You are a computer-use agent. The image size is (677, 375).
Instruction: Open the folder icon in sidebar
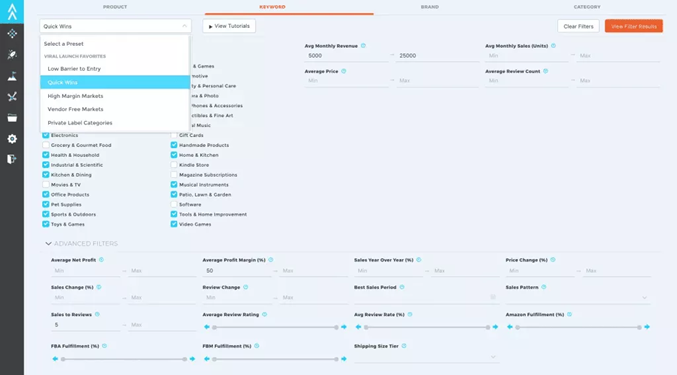pos(12,118)
